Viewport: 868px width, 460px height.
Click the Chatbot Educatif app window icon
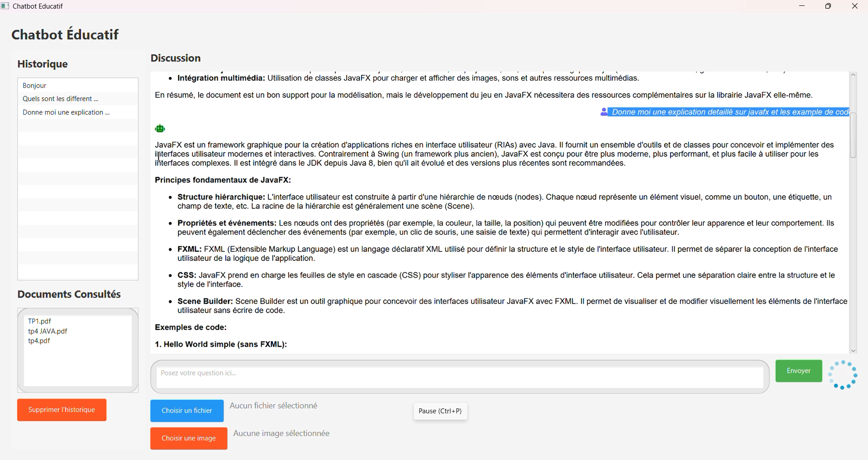[5, 6]
